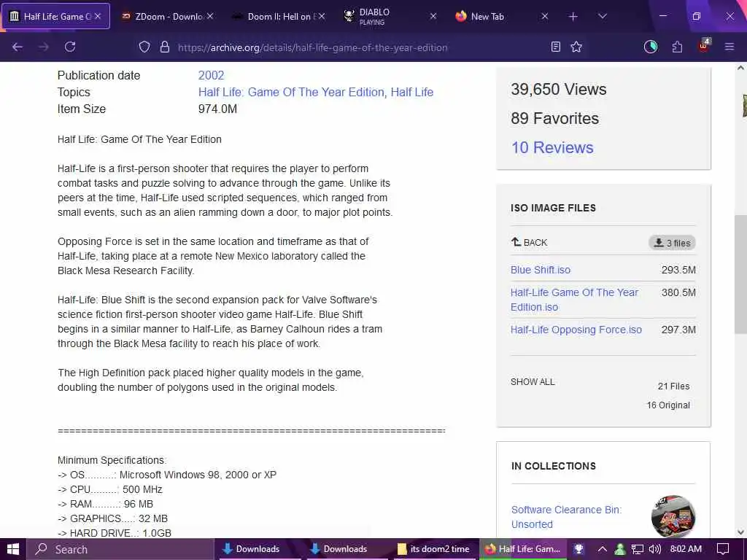Download Half-Life Opposing Force.iso
The height and width of the screenshot is (560, 747).
click(x=576, y=330)
